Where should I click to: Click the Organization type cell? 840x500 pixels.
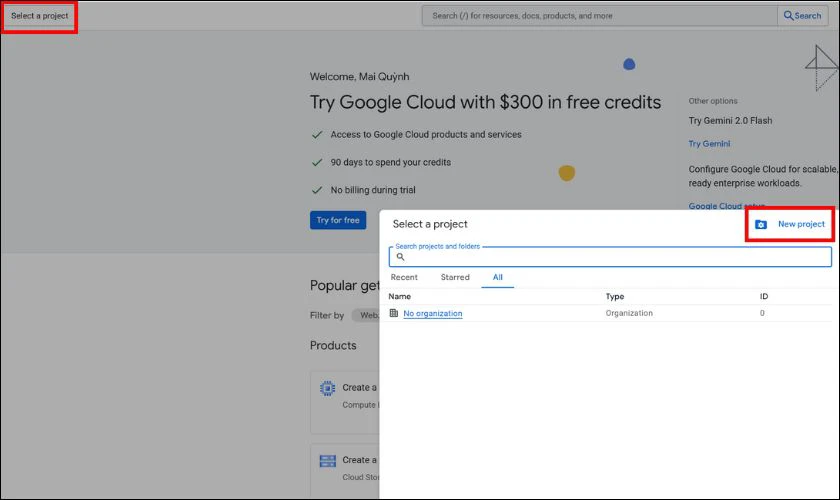pyautogui.click(x=629, y=313)
